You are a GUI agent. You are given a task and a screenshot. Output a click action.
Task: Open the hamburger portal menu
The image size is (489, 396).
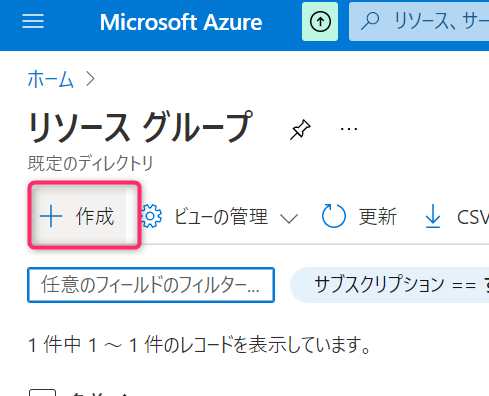pyautogui.click(x=33, y=21)
